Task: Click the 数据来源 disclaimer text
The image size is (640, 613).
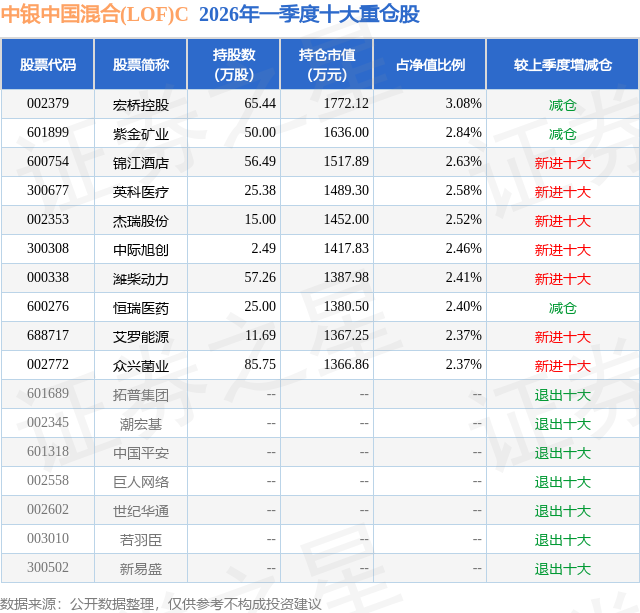Action: [x=160, y=604]
